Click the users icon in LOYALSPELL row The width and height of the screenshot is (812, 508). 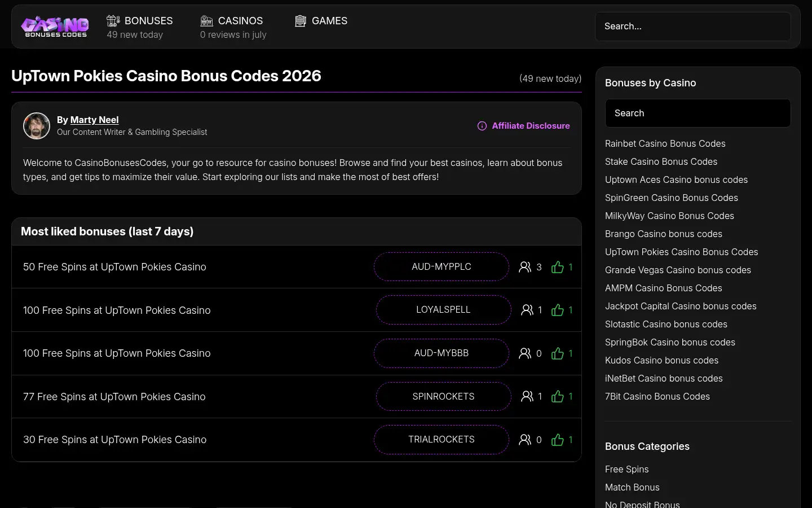click(527, 310)
